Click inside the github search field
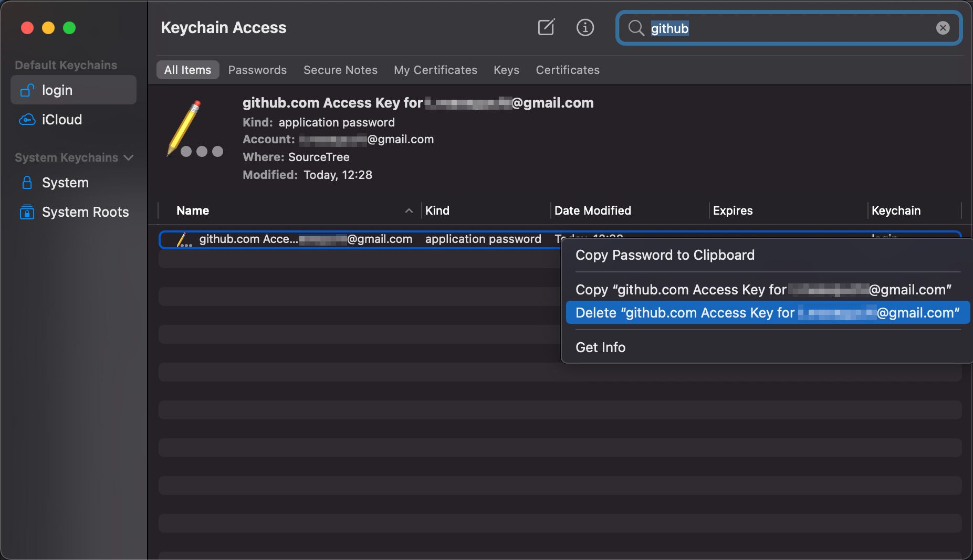Image resolution: width=973 pixels, height=560 pixels. click(x=789, y=28)
